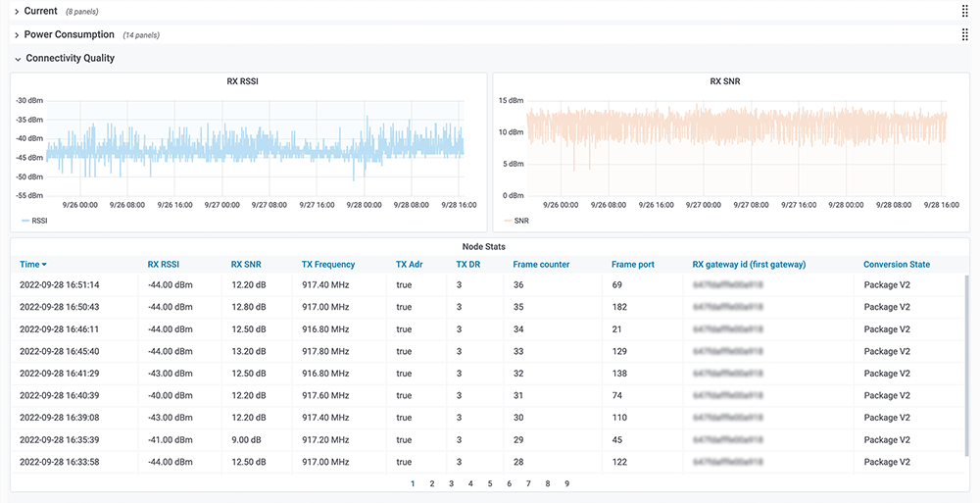Go to table page 2
The height and width of the screenshot is (503, 980).
point(432,483)
